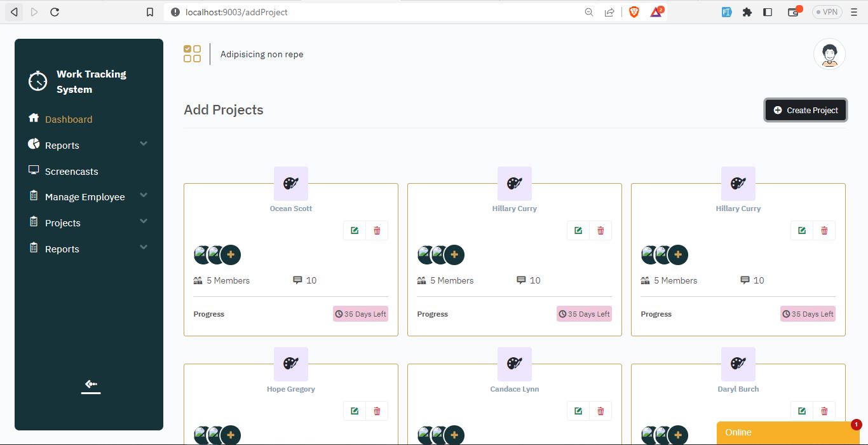Click the Add Projects heading
This screenshot has height=445, width=868.
224,110
